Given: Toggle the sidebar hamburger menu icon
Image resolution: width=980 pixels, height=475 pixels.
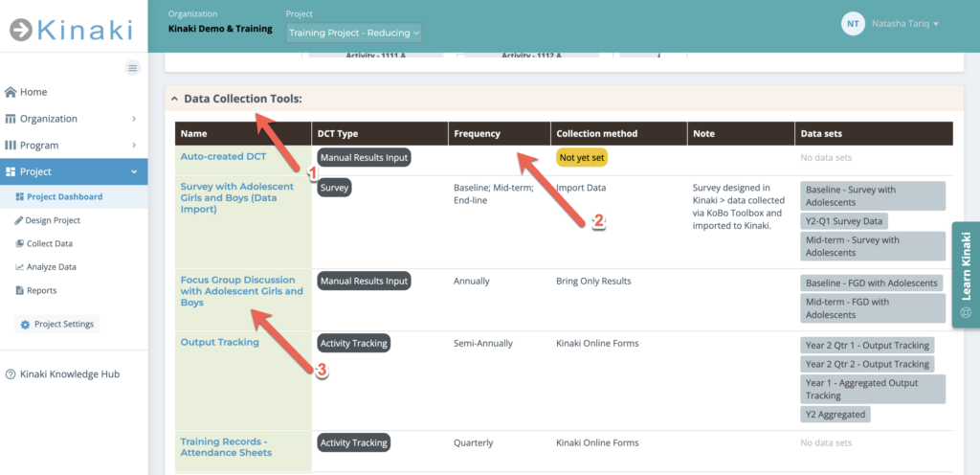Looking at the screenshot, I should coord(132,68).
